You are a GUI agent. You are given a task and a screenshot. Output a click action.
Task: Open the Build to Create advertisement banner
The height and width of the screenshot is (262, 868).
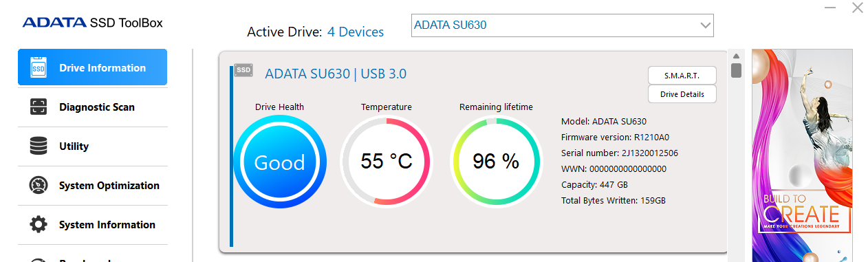802,155
